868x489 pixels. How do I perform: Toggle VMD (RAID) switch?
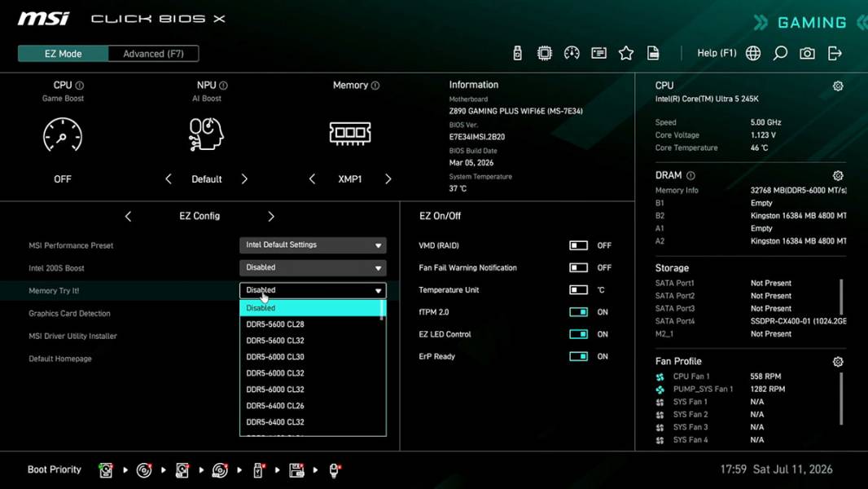578,245
